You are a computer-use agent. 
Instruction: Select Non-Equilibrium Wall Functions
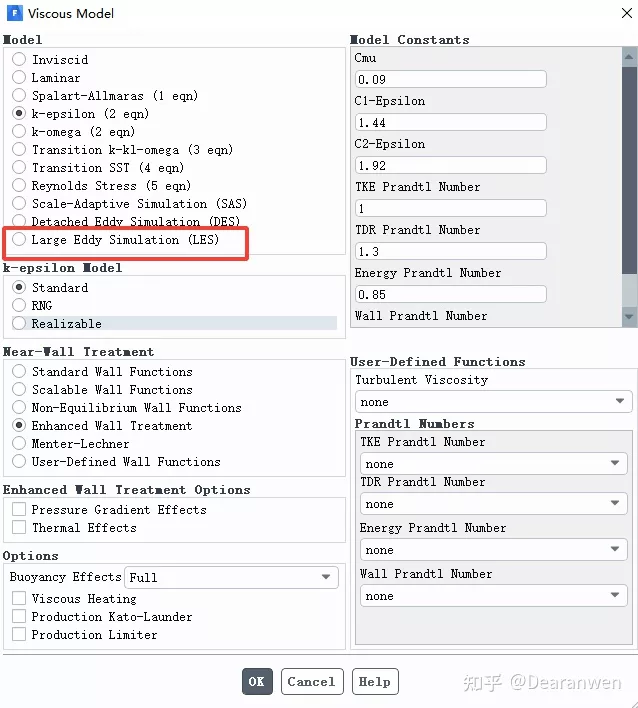[19, 407]
